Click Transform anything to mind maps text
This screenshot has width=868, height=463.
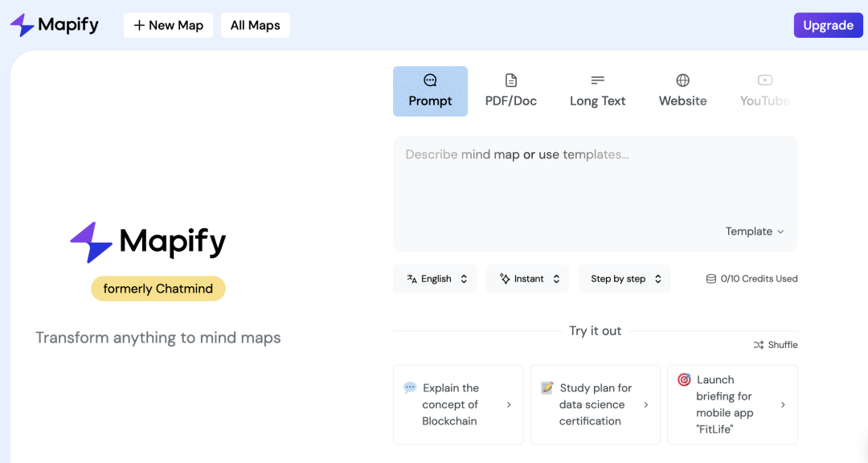click(x=158, y=338)
